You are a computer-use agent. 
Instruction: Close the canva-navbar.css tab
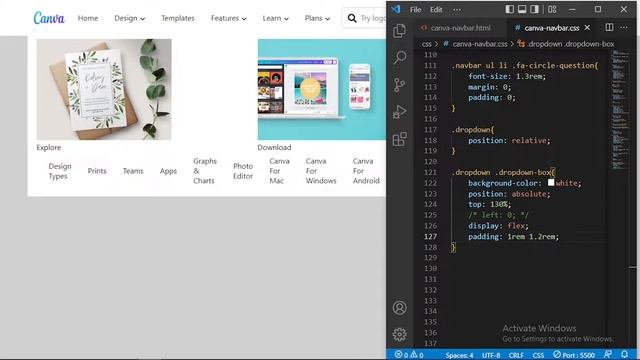pyautogui.click(x=587, y=27)
